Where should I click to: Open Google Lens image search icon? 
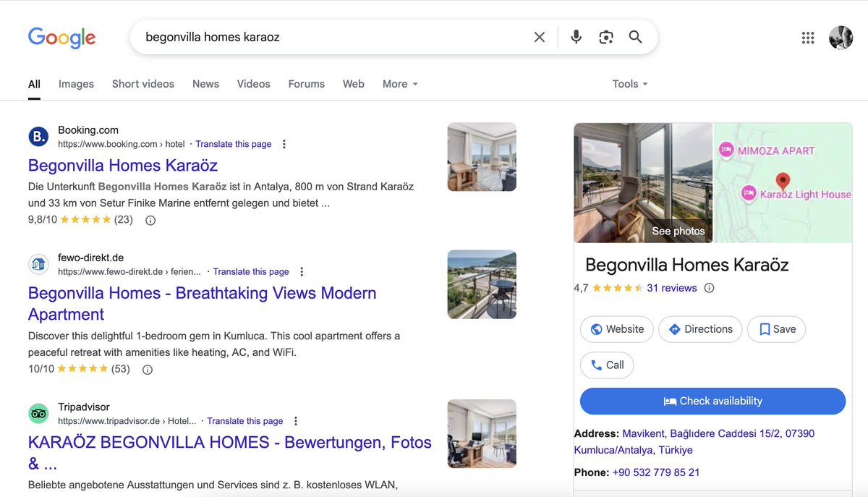(606, 37)
